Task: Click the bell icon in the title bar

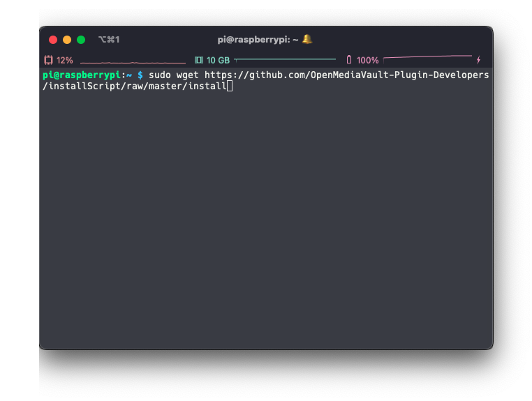Action: pyautogui.click(x=307, y=39)
